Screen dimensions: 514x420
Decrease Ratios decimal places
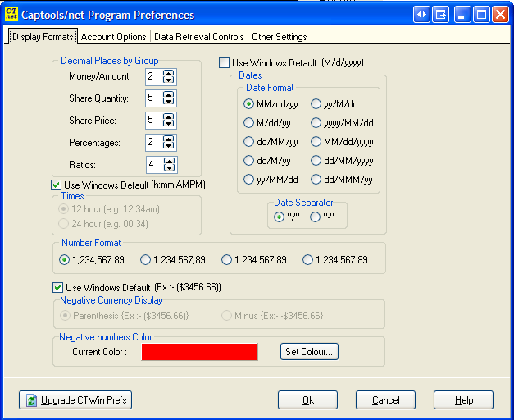[169, 167]
